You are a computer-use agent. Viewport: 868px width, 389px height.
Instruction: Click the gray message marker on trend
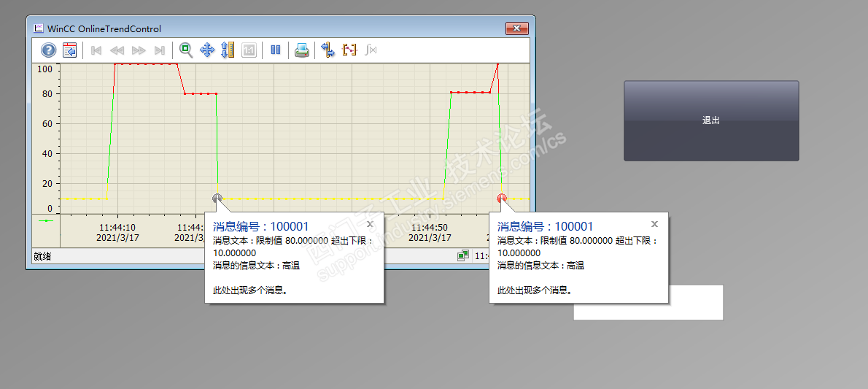coord(217,199)
